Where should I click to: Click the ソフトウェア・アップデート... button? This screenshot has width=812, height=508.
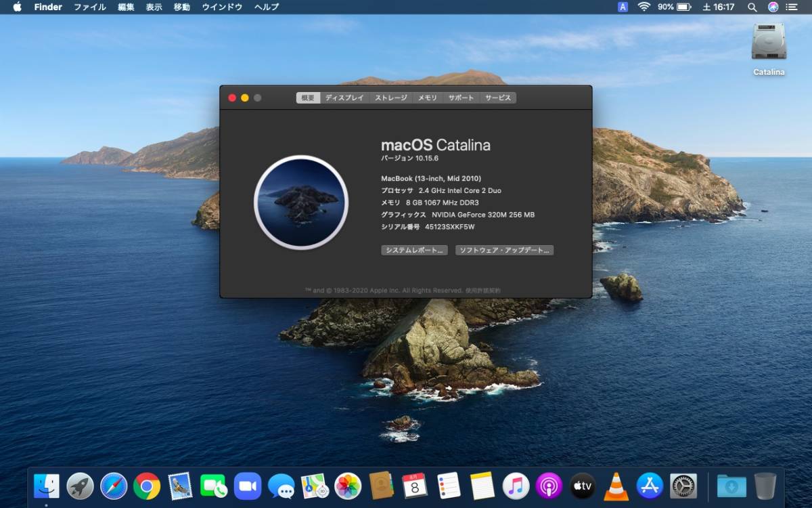[505, 250]
